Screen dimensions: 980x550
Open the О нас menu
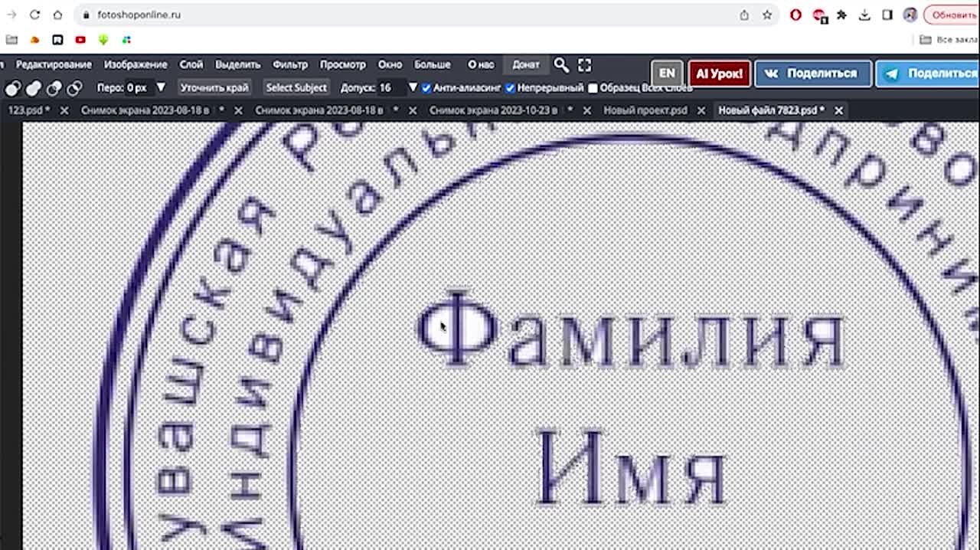(481, 65)
